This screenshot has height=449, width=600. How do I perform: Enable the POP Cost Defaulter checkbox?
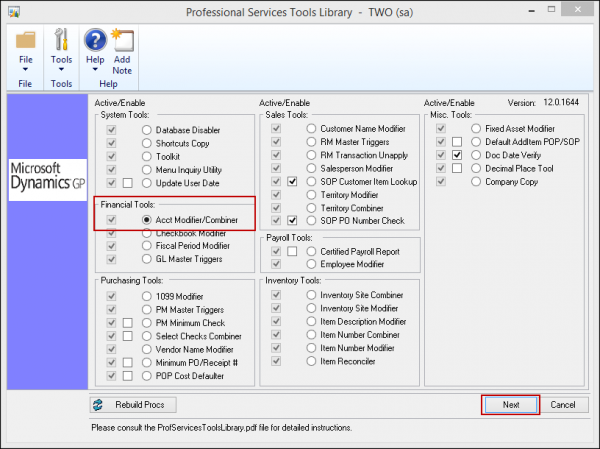coord(128,376)
